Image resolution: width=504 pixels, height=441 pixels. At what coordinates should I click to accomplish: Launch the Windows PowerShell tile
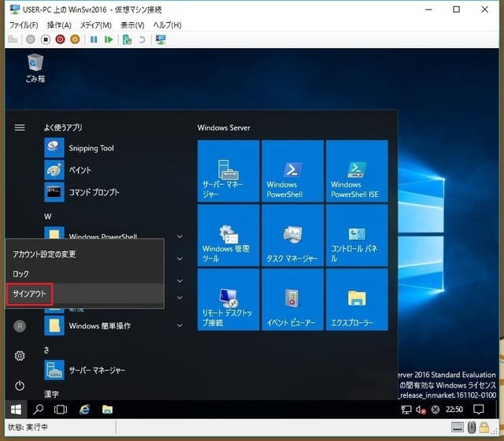click(292, 171)
